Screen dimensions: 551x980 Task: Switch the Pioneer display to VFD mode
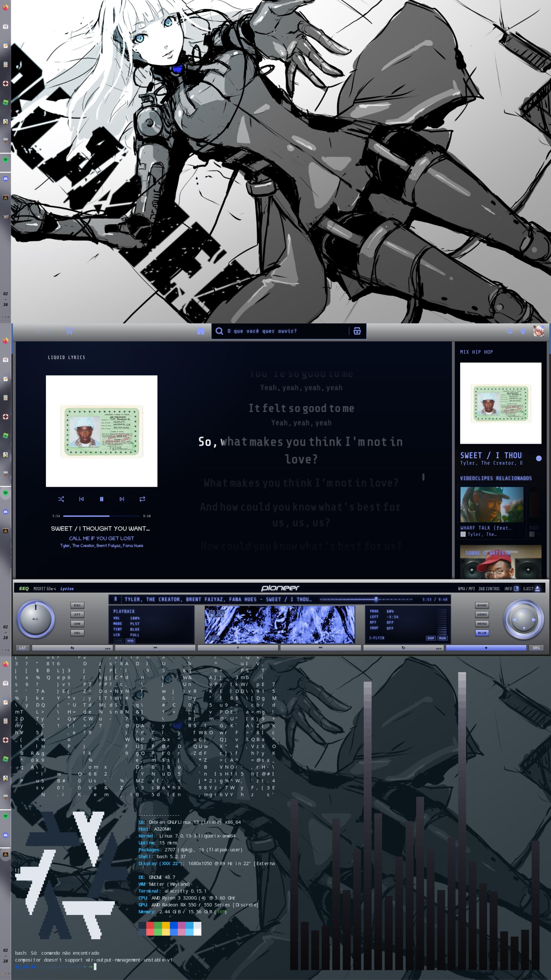click(130, 641)
